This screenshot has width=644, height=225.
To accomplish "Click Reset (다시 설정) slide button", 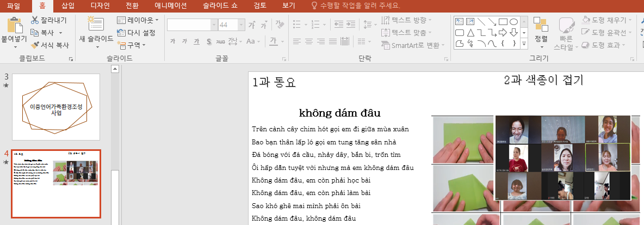I will (x=136, y=33).
